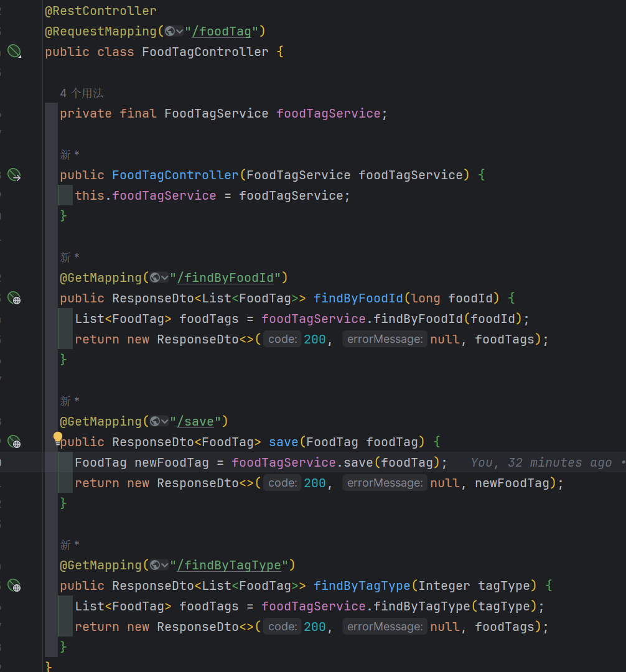Click the endpoint gutter icon beside the findByFoodId method
Screen dimensions: 626x672
click(x=14, y=297)
